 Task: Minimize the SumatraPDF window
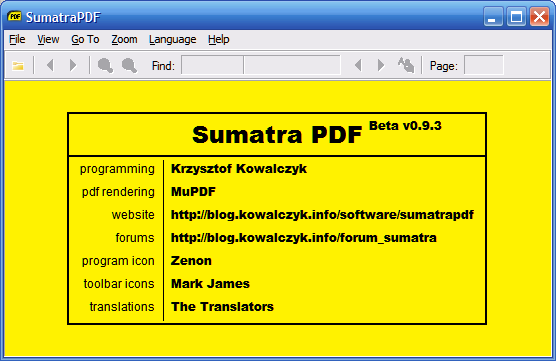point(493,17)
